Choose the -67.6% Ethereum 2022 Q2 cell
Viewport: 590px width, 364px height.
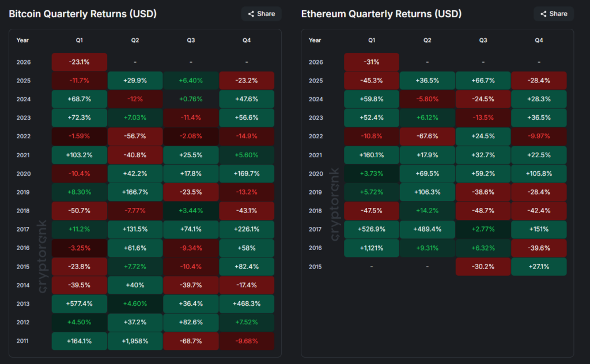tap(427, 136)
